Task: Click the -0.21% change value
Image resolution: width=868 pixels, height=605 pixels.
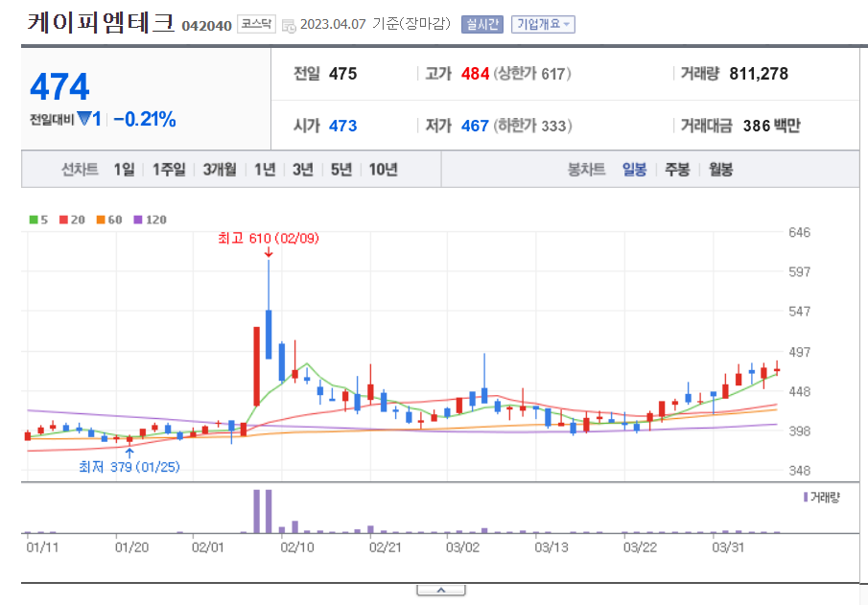Action: (x=145, y=119)
